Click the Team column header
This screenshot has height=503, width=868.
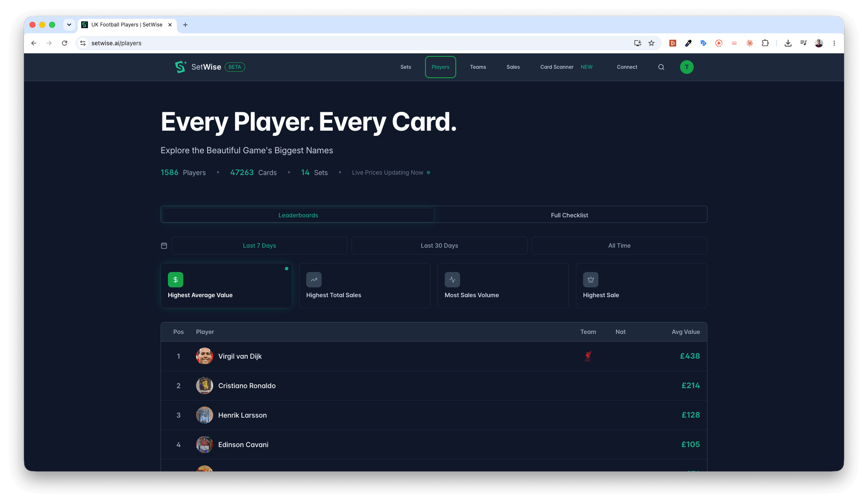[588, 332]
